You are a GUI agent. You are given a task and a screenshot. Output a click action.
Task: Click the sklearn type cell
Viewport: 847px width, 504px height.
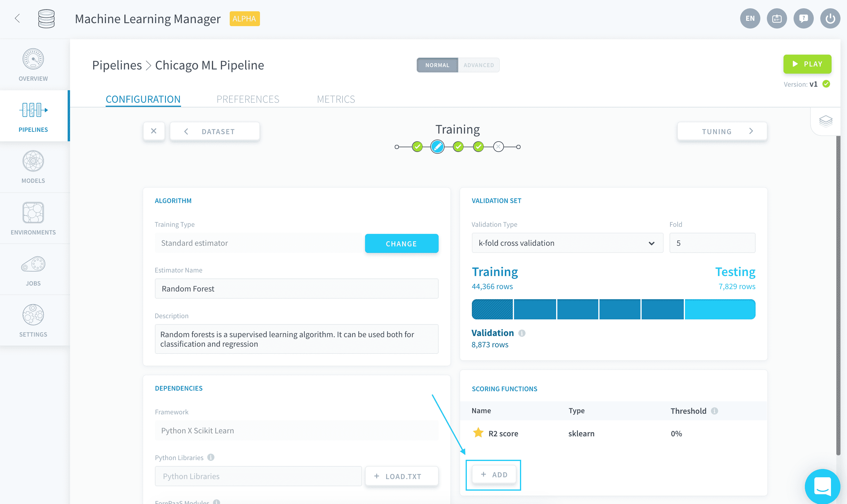click(x=581, y=433)
